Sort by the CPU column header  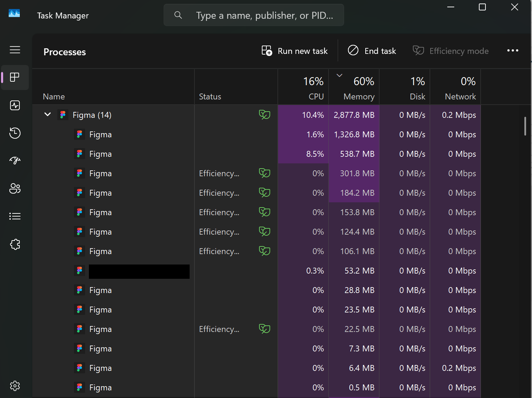pos(303,87)
